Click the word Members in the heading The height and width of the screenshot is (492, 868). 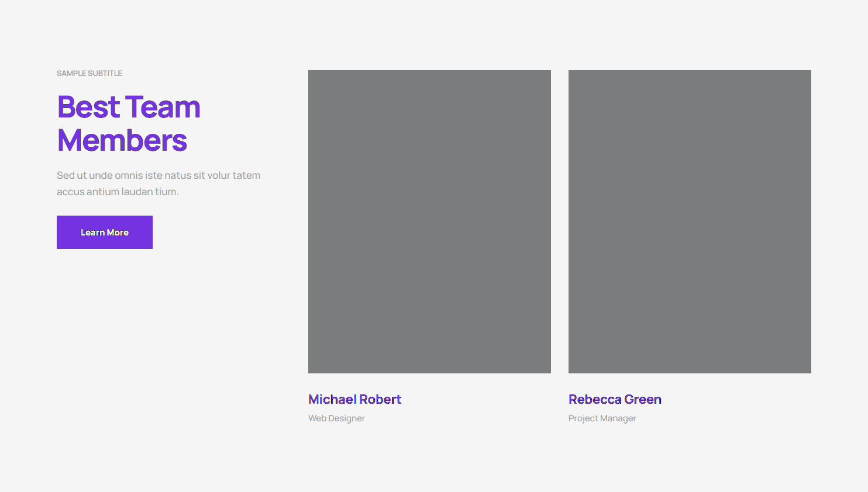[x=122, y=141]
